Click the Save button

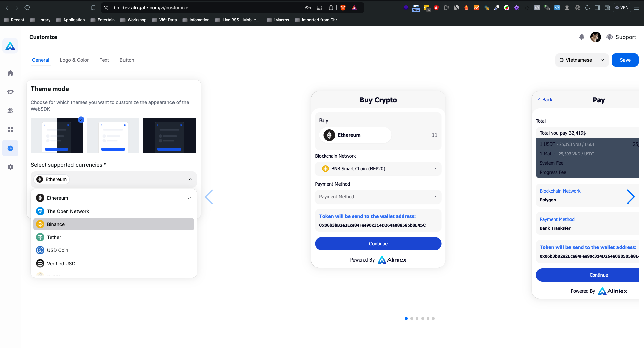pyautogui.click(x=625, y=60)
